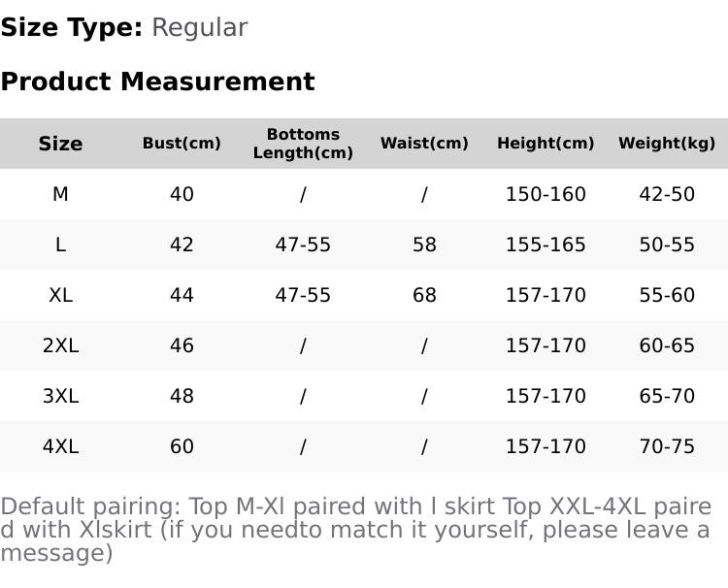Select the M size row label
The width and height of the screenshot is (728, 588).
click(x=60, y=194)
